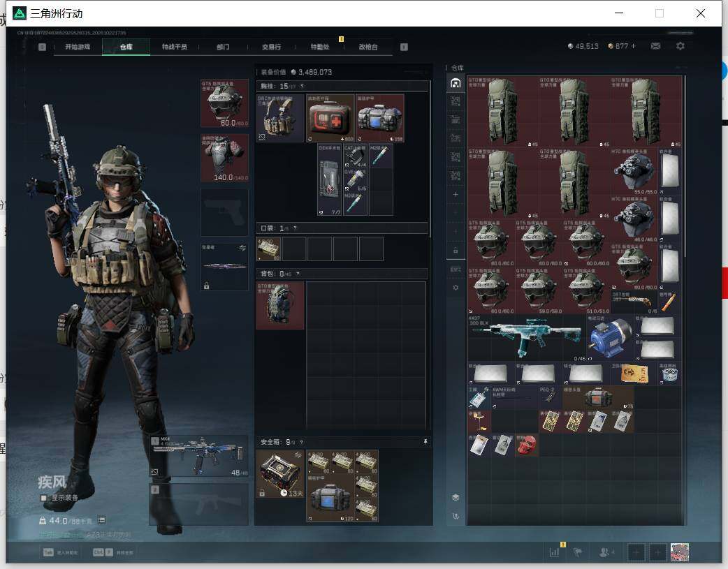
Task: Open the 部门 tab
Action: (223, 47)
